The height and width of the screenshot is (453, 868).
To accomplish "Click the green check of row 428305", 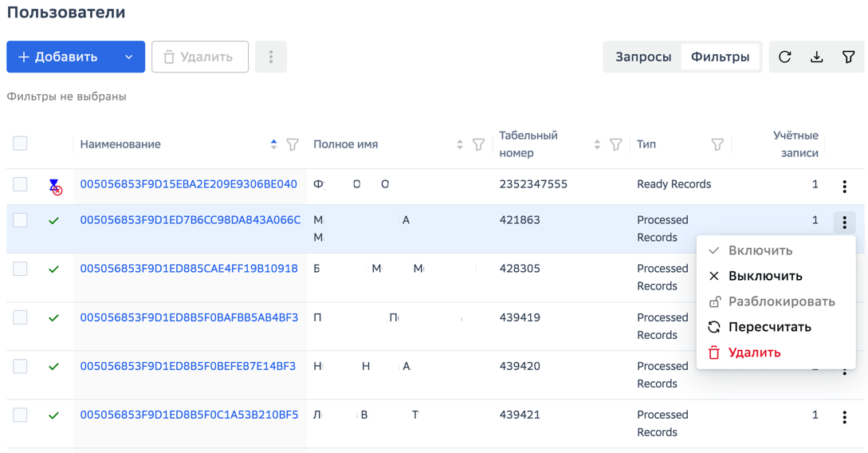I will point(53,270).
